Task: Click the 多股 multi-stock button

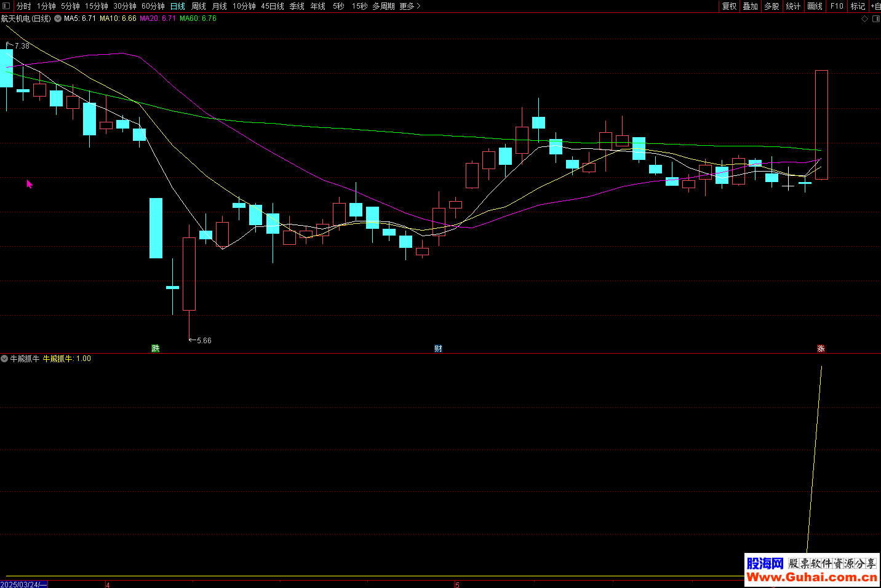Action: click(x=772, y=6)
